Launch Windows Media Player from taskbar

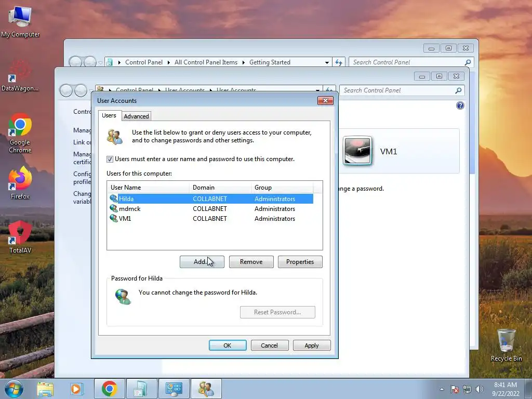click(76, 389)
